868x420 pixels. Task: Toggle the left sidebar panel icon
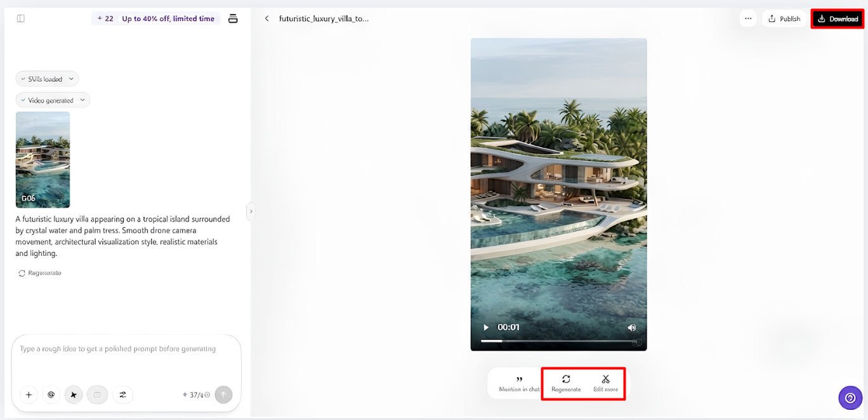click(21, 18)
